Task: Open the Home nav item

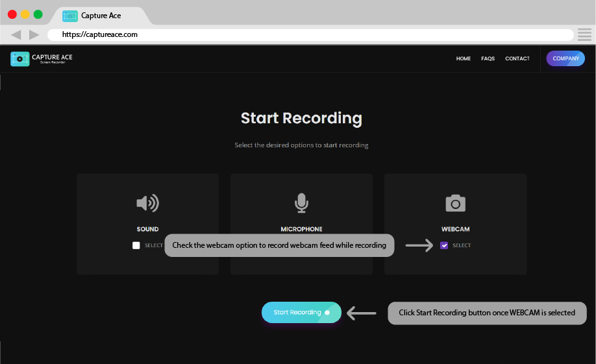Action: 464,58
